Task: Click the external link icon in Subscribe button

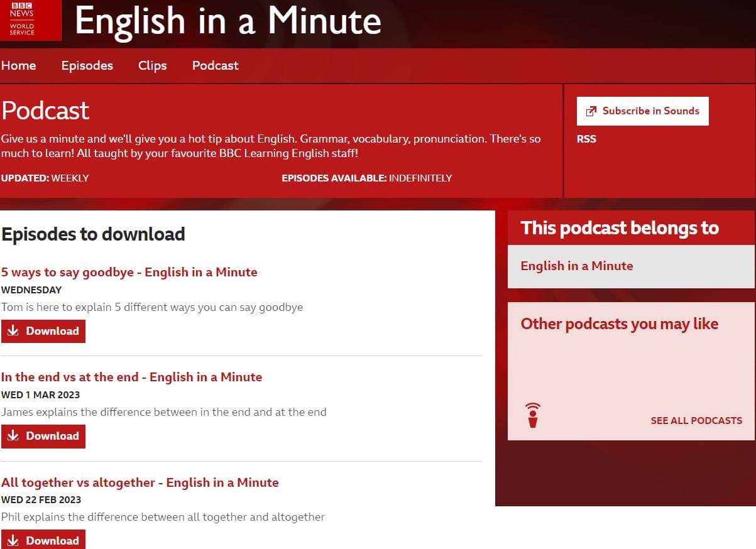Action: coord(591,111)
